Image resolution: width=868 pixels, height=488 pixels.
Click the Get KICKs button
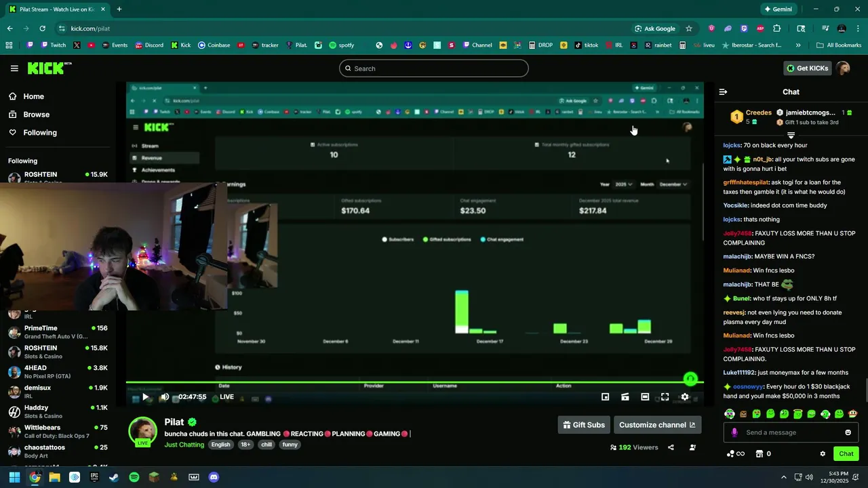click(x=807, y=68)
